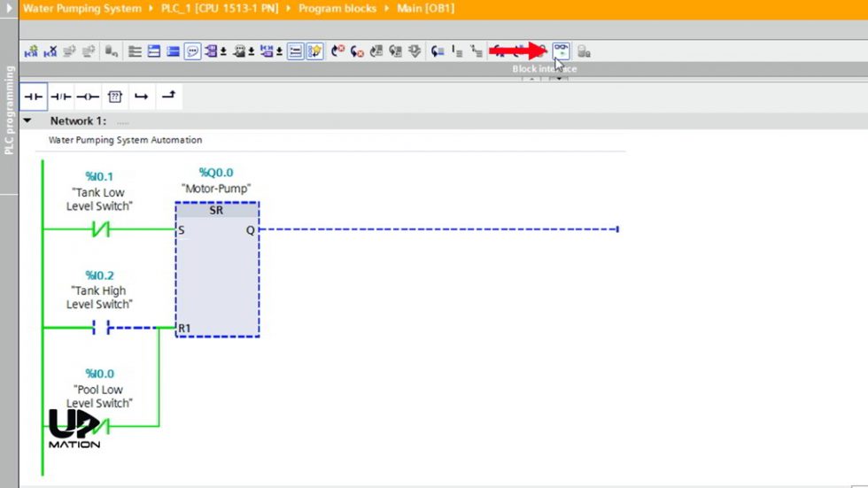The image size is (868, 488).
Task: Go to Program blocks in breadcrumb
Action: [336, 8]
